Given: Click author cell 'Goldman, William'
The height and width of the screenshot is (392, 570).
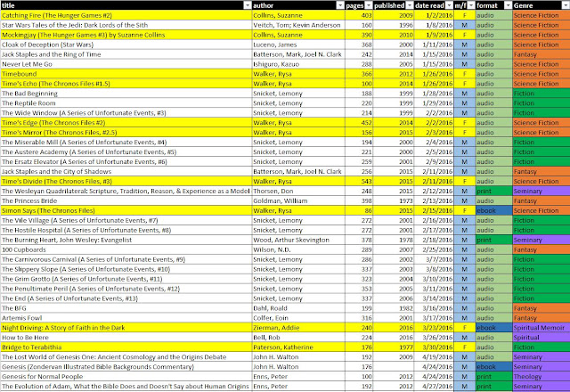Looking at the screenshot, I should (298, 200).
